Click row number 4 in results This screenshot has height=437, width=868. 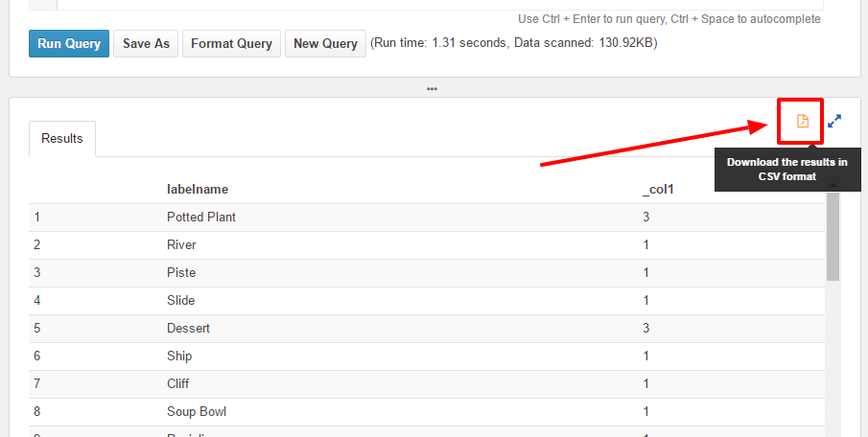[x=37, y=300]
